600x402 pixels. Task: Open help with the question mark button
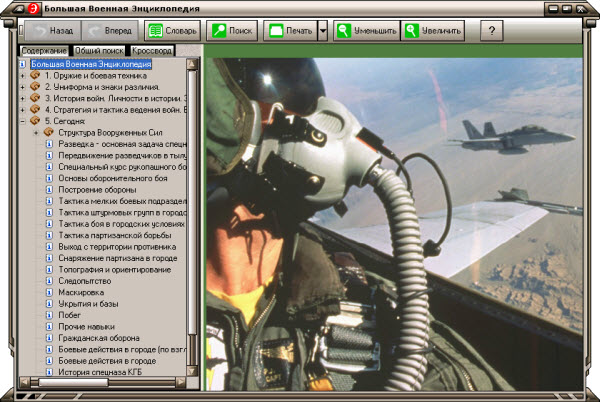pos(491,31)
